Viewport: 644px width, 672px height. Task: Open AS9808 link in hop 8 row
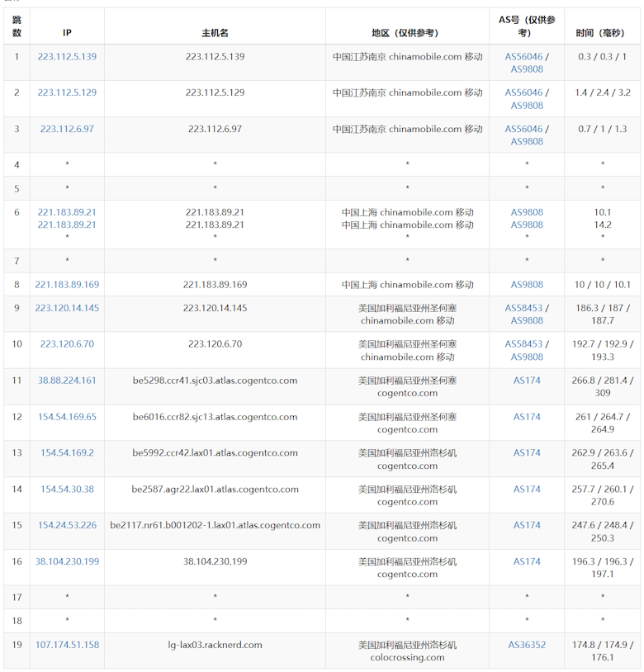[527, 285]
